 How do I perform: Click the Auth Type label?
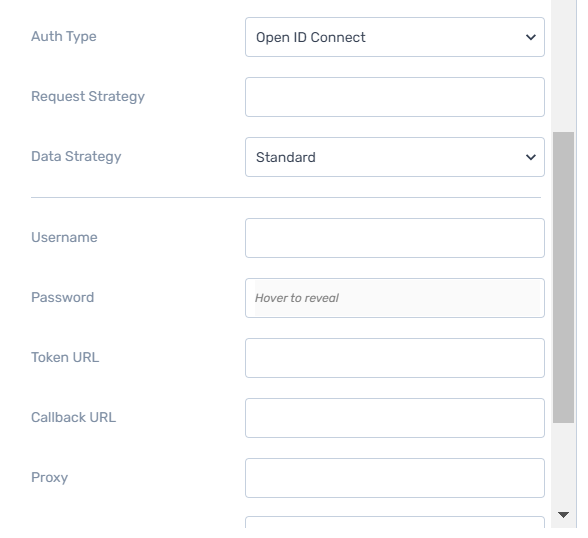pos(64,36)
